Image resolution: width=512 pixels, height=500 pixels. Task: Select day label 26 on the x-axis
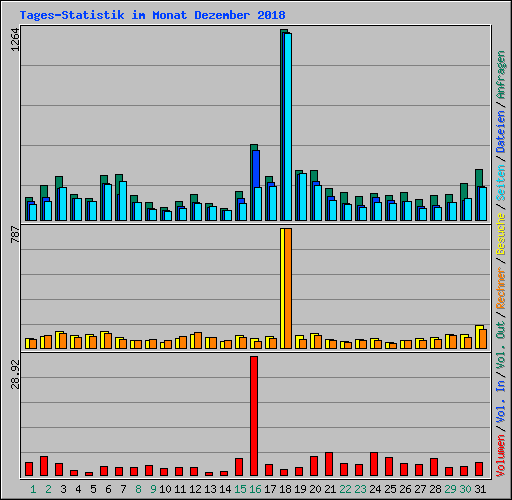coord(405,489)
